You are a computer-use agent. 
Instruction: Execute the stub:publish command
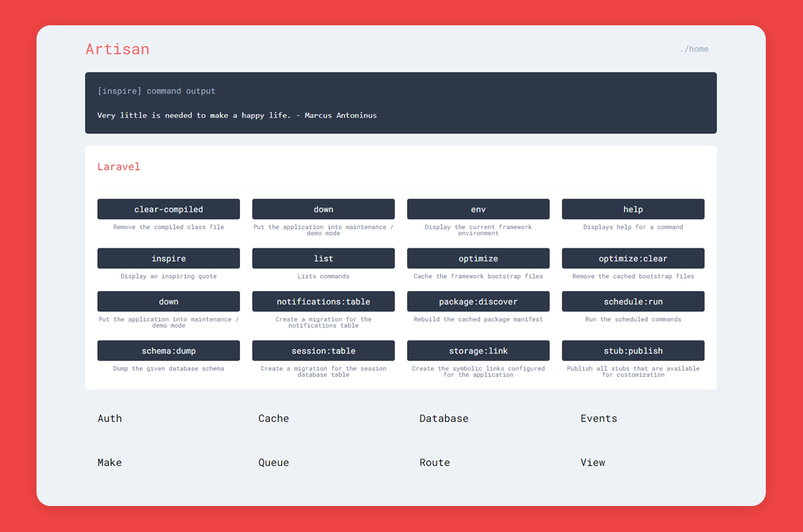(633, 350)
